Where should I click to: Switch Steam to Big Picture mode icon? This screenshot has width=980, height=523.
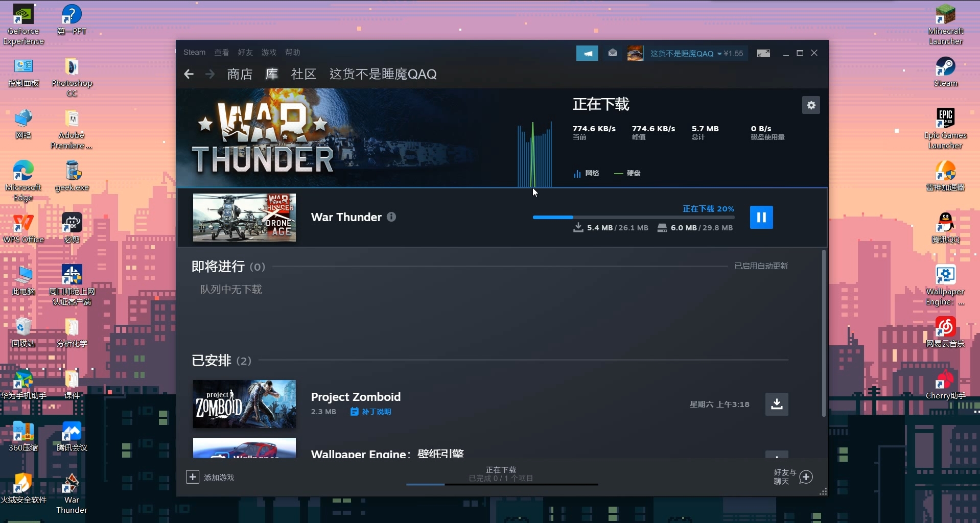tap(763, 53)
